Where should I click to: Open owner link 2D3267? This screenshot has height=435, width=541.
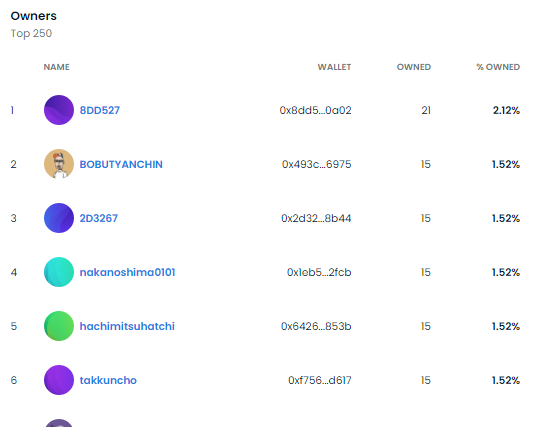pos(99,218)
